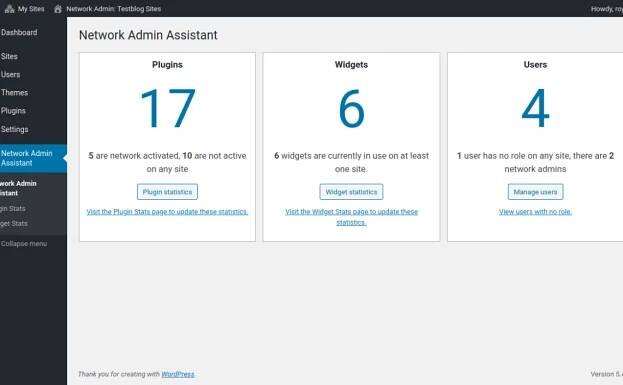Visit the Widget Stats page link
The image size is (623, 385).
tap(351, 217)
